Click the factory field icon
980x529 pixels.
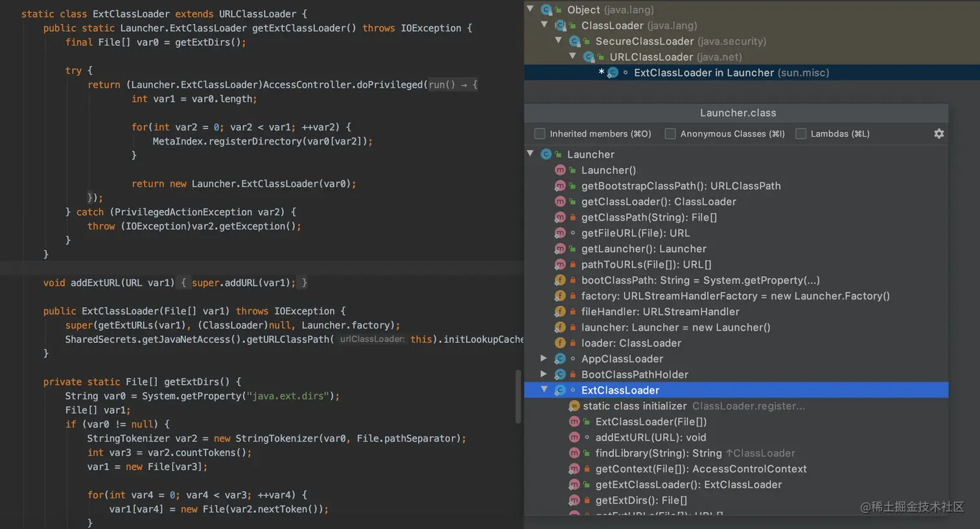[560, 296]
